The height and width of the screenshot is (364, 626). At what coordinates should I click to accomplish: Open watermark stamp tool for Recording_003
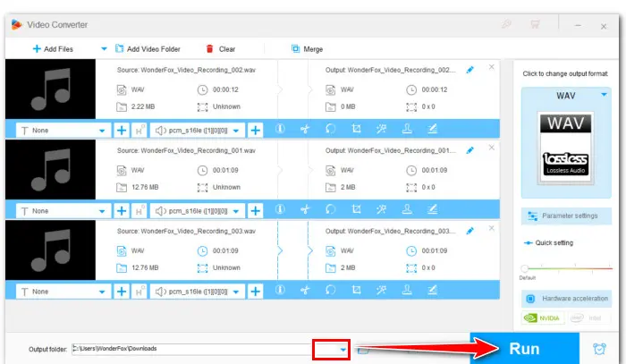pos(407,290)
